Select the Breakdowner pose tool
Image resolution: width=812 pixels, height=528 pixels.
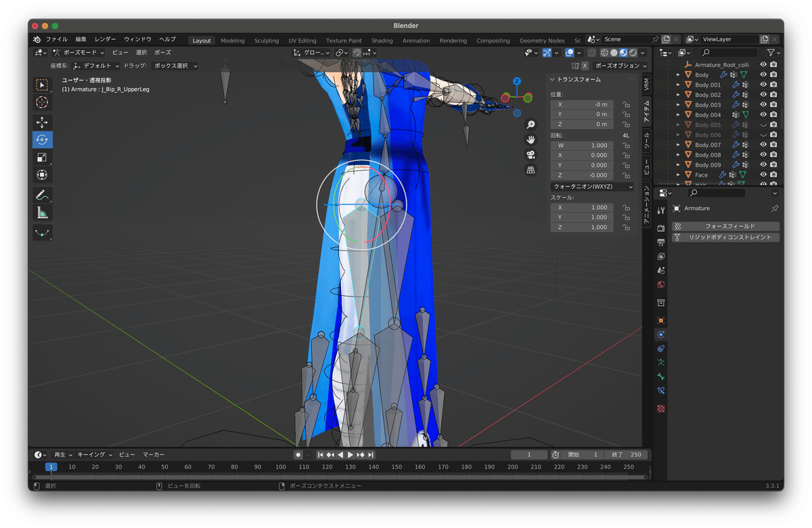(x=42, y=233)
